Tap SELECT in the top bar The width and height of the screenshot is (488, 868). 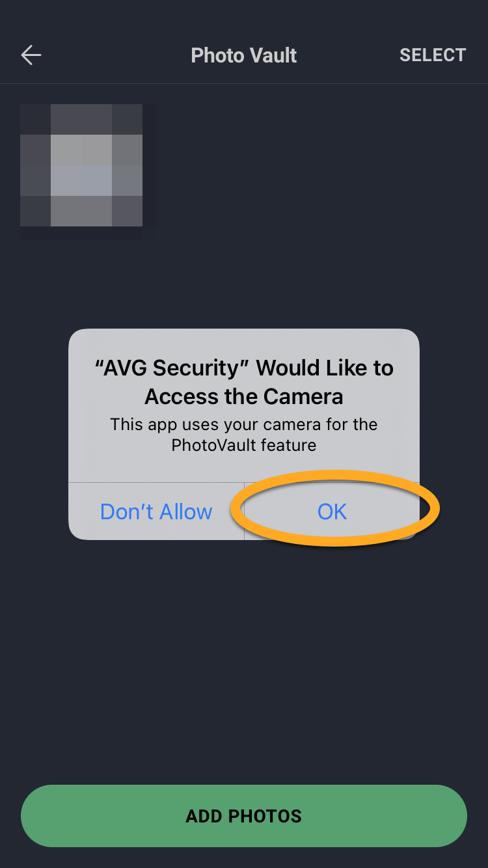point(433,55)
